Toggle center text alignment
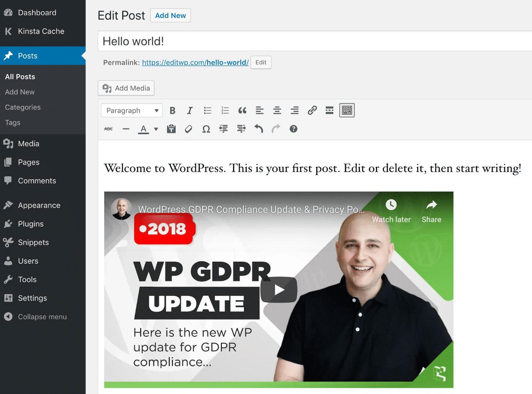The image size is (532, 394). click(277, 110)
